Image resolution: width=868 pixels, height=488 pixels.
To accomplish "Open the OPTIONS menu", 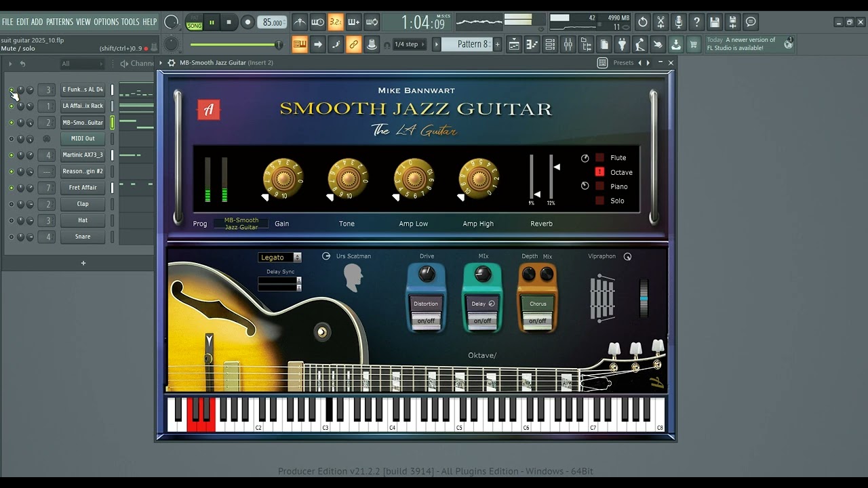I will [x=106, y=22].
